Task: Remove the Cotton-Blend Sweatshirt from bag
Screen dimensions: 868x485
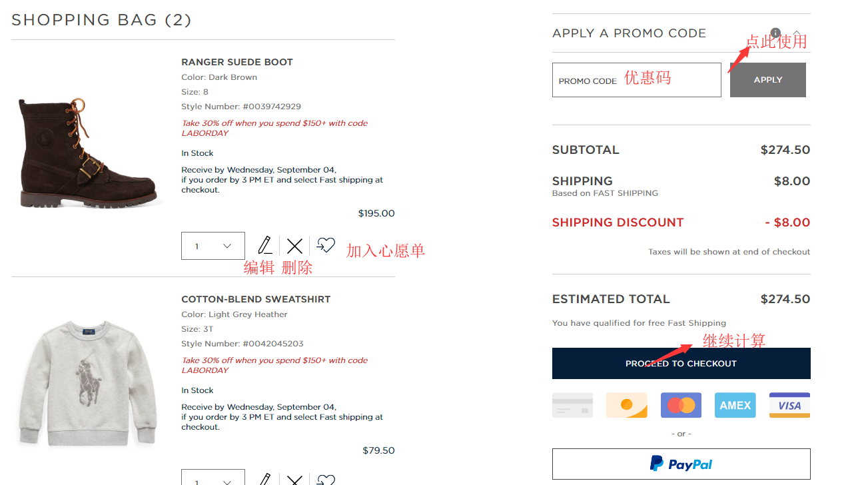Action: [294, 480]
